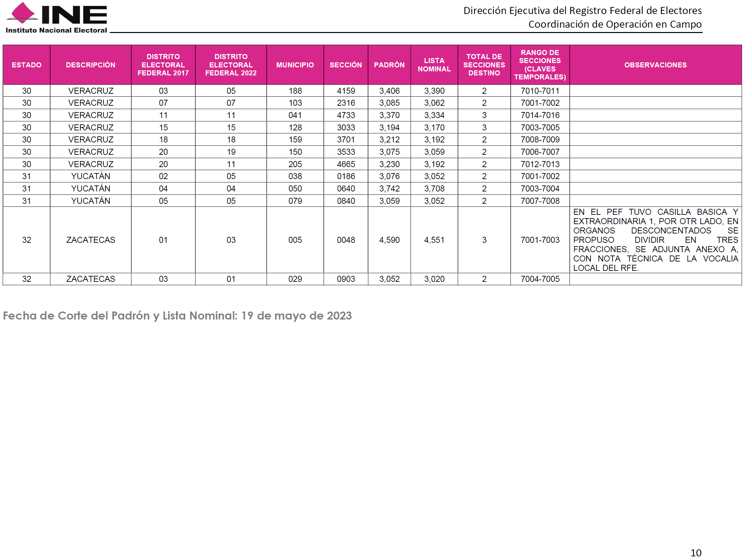This screenshot has height=560, width=752.
Task: Click the DISTRITO ELECTORAL FEDERAL 2022 header
Action: click(231, 65)
